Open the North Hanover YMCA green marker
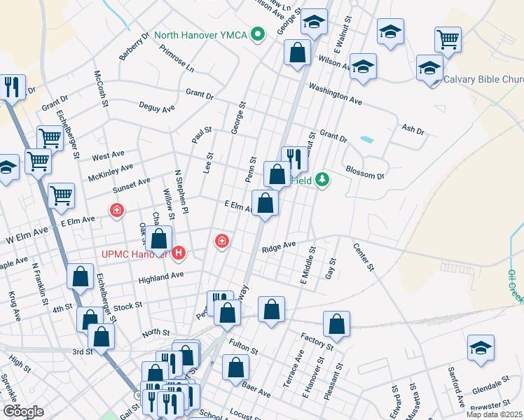Viewport: 524px width, 420px height. point(258,34)
